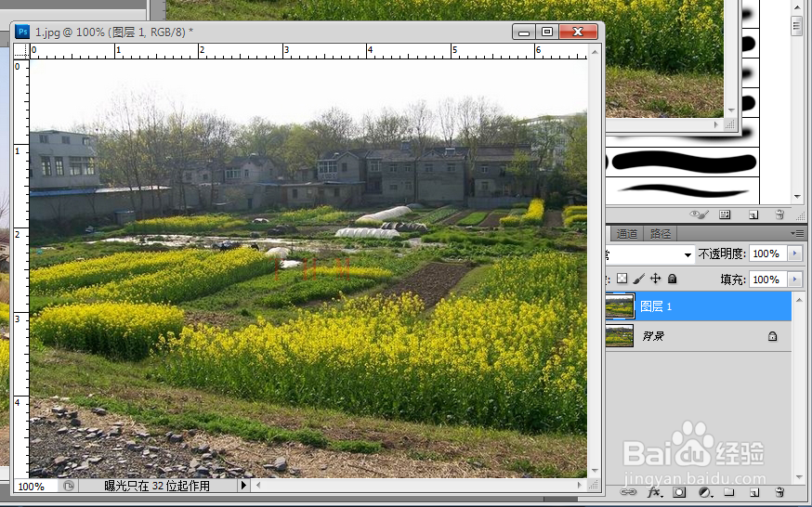
Task: Click background window horizontal scroll right arrow
Action: tap(716, 124)
